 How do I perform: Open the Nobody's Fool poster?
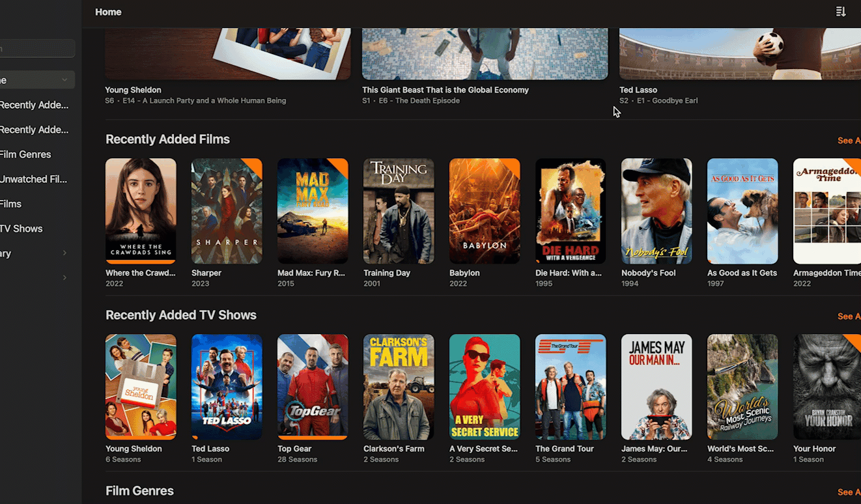pyautogui.click(x=656, y=211)
